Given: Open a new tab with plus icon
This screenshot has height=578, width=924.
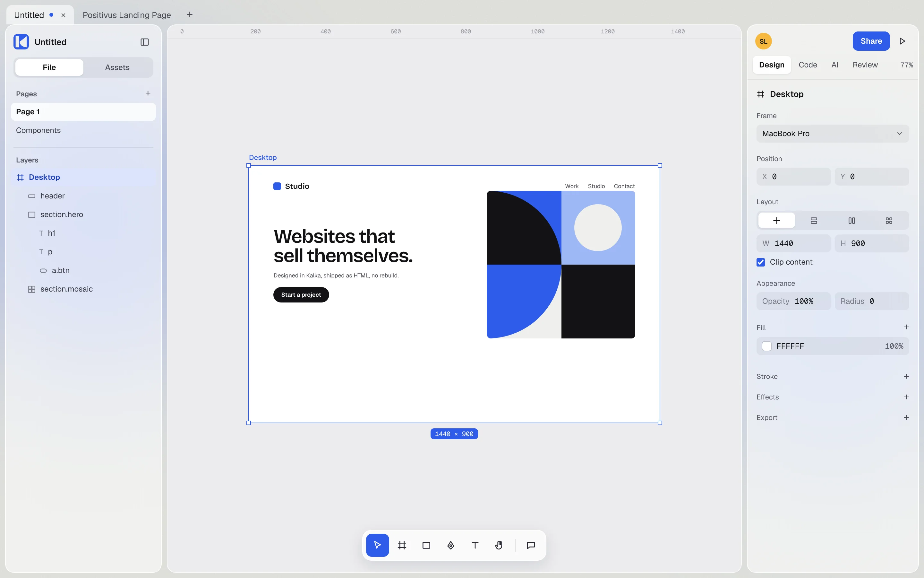Looking at the screenshot, I should 190,14.
